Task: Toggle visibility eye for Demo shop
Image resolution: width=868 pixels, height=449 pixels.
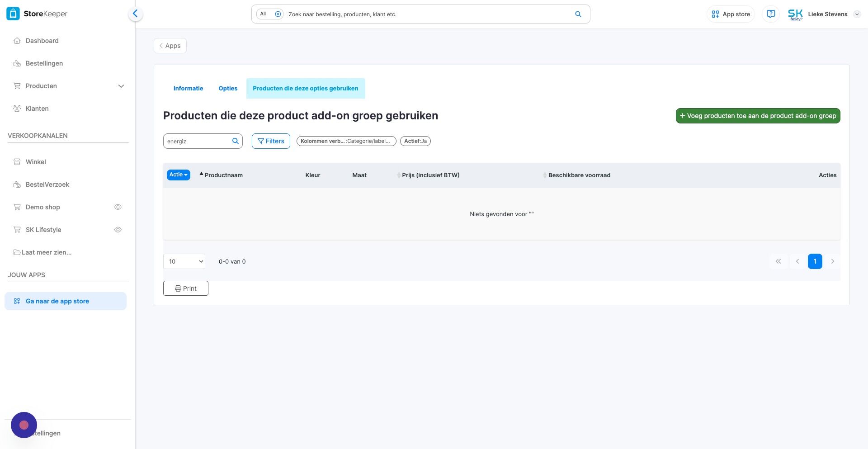Action: [x=118, y=207]
